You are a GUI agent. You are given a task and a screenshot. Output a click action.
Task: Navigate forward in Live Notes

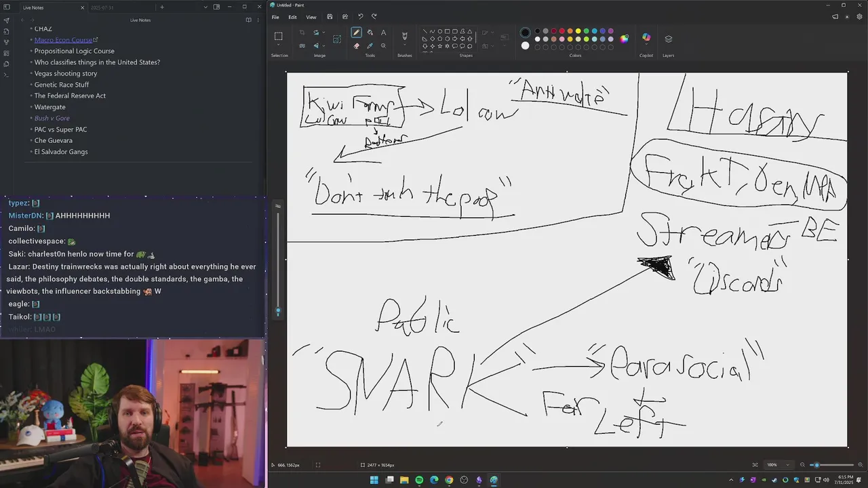pos(32,20)
